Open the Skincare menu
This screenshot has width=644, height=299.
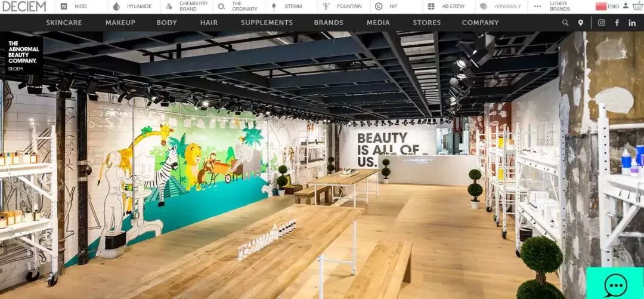coord(64,23)
